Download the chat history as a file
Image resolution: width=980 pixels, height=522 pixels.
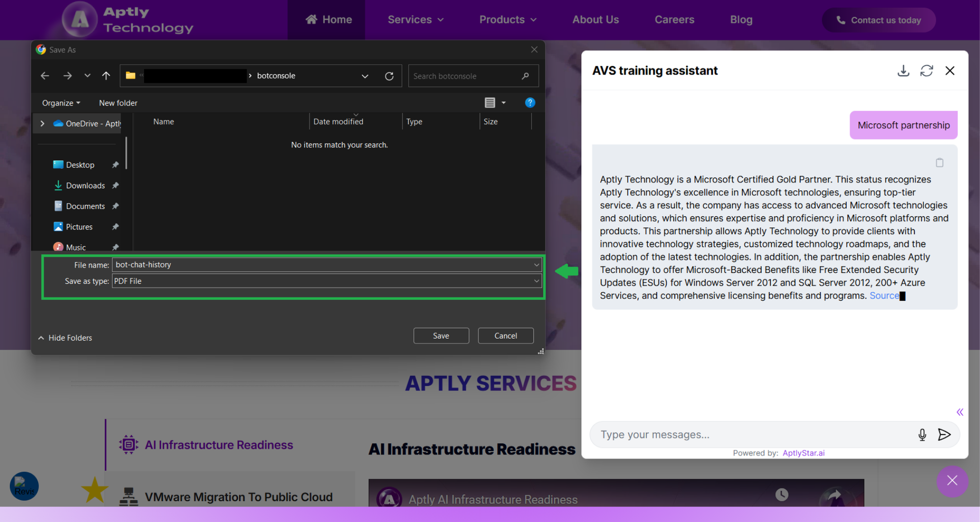tap(904, 71)
